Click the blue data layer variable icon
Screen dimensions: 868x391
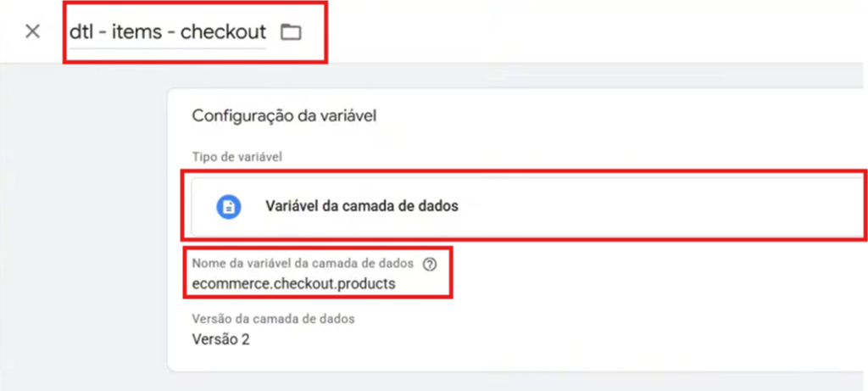pos(229,207)
